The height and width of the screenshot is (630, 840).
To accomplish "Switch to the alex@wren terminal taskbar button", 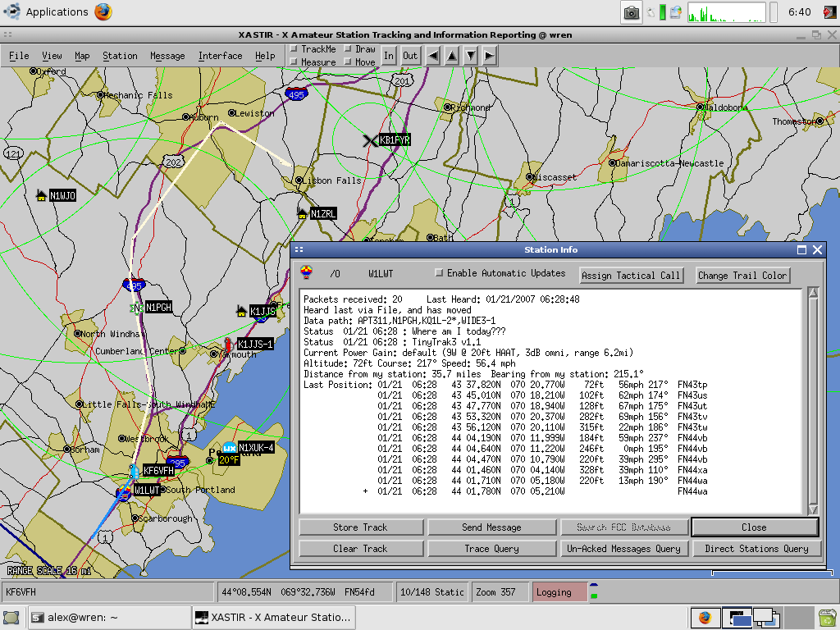I will 110,618.
